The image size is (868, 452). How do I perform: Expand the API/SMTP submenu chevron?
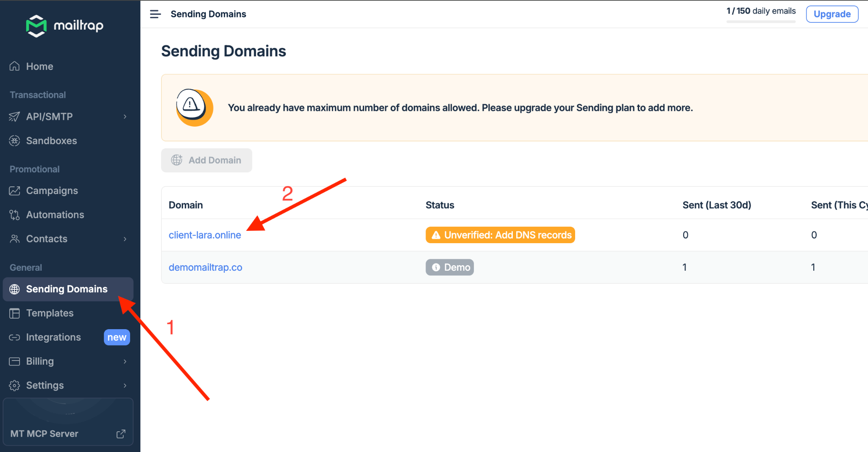click(x=125, y=116)
